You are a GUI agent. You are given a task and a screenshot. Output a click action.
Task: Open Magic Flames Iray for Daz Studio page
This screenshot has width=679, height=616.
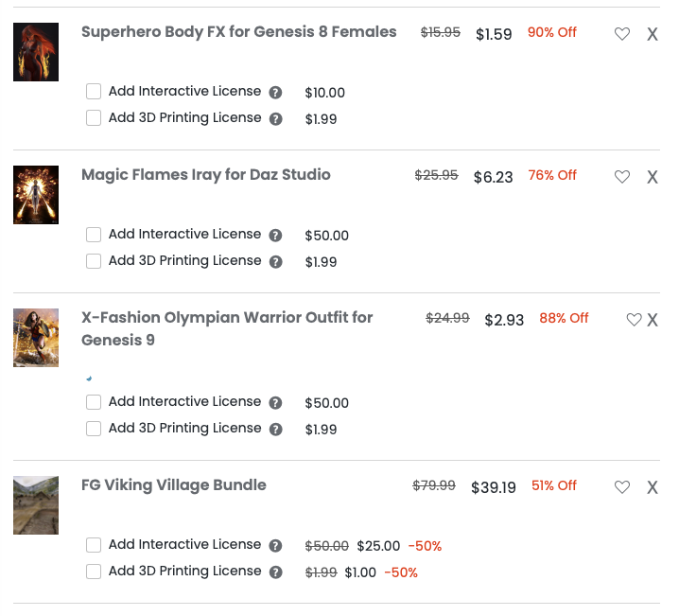205,175
